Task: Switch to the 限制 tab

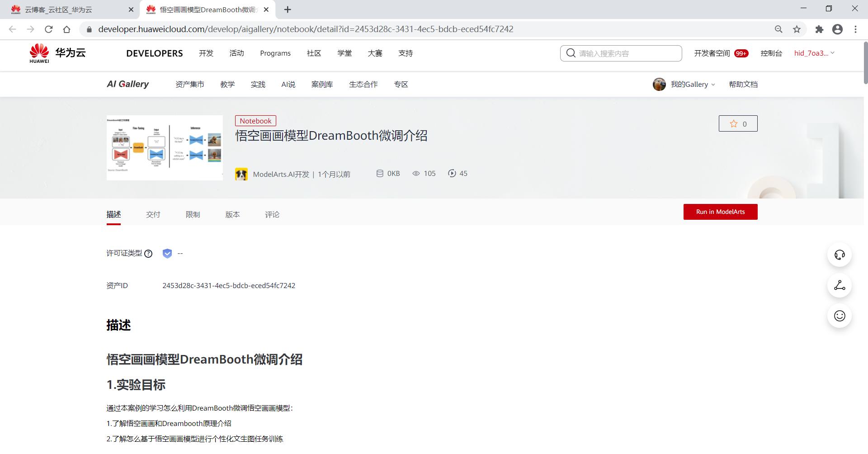Action: (193, 214)
